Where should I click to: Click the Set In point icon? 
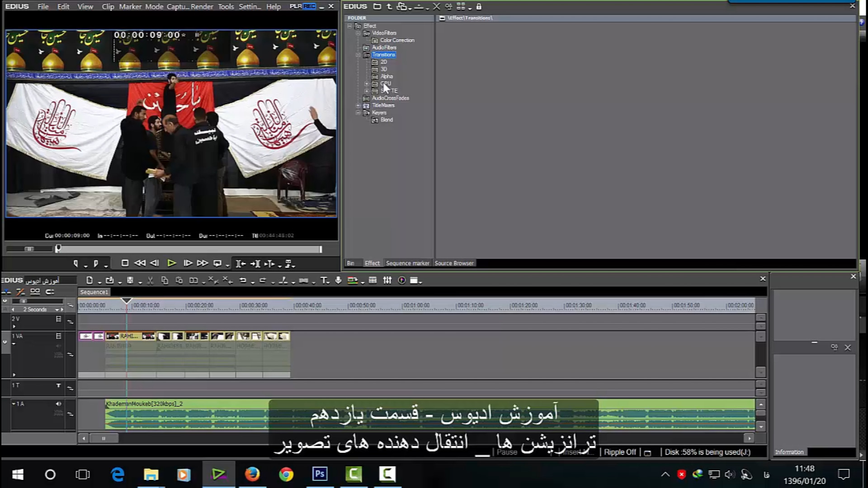click(x=75, y=263)
